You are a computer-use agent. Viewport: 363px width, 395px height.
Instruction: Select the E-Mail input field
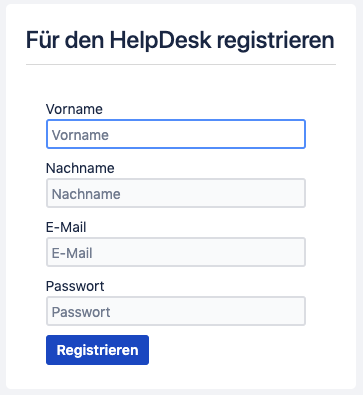(176, 252)
